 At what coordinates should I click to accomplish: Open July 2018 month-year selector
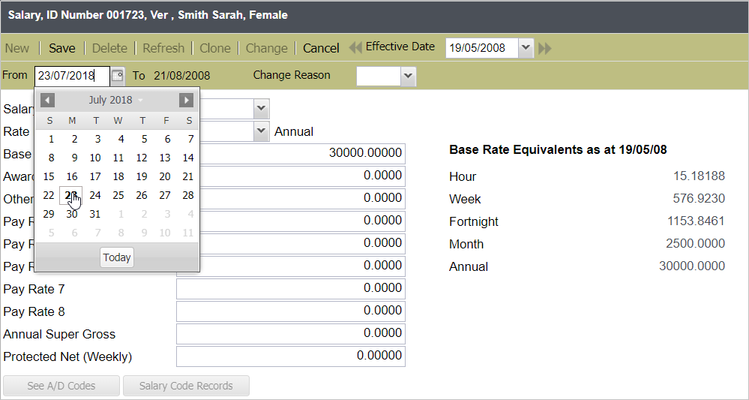[x=116, y=100]
